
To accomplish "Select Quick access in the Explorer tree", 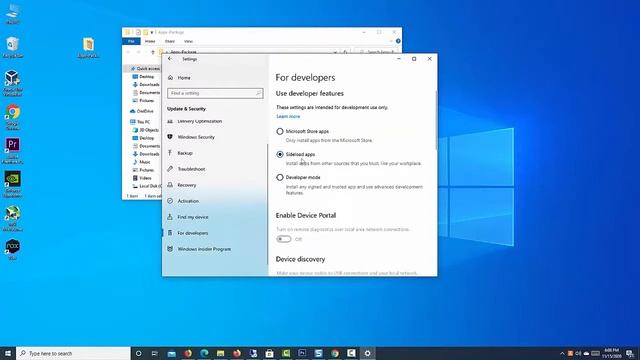I will click(x=145, y=69).
